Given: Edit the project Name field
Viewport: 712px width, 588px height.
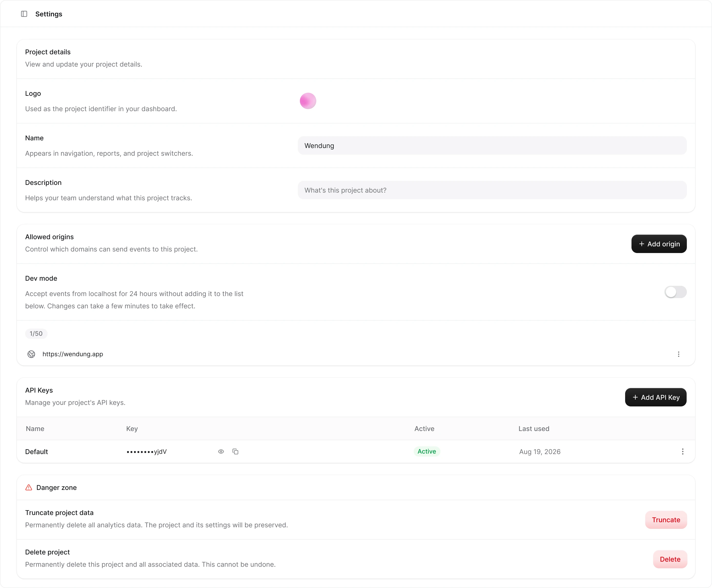Looking at the screenshot, I should (492, 146).
